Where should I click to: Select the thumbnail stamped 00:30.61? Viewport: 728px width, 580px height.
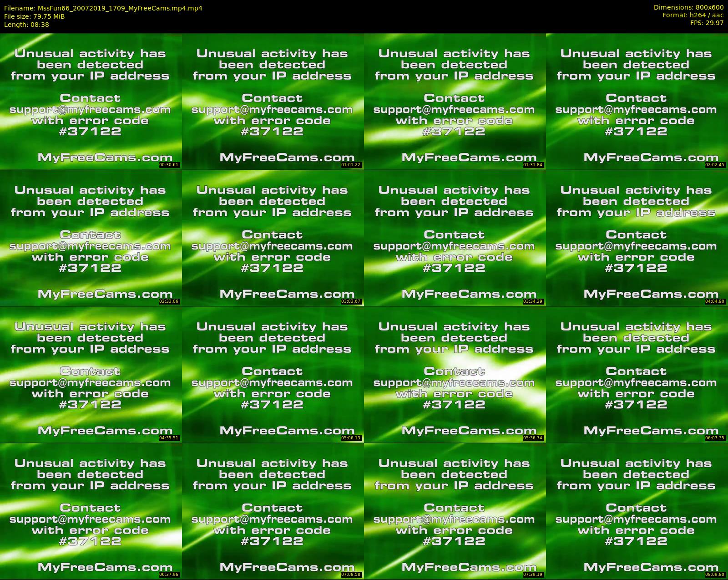[x=91, y=101]
